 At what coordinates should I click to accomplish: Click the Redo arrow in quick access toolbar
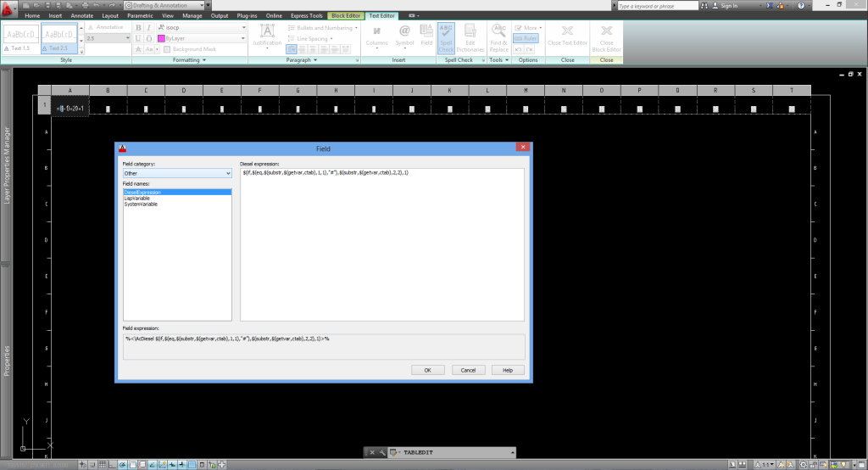tap(112, 5)
